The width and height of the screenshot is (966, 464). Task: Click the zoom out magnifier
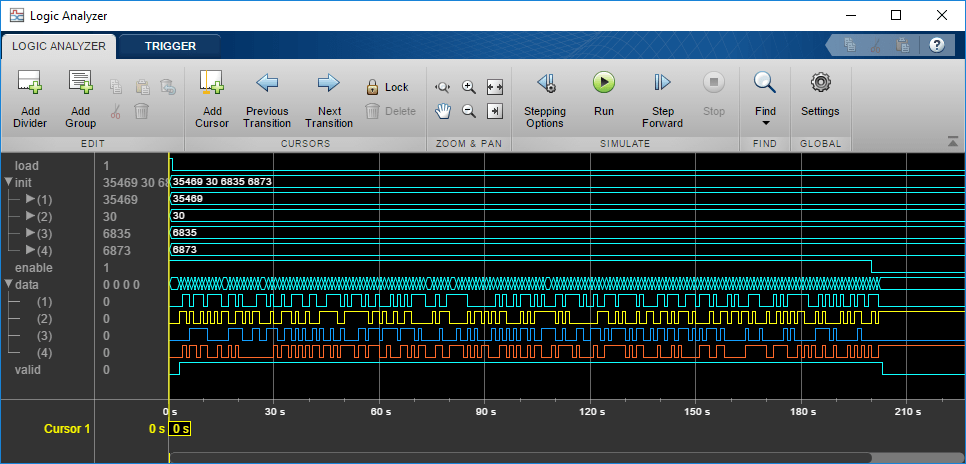click(x=468, y=111)
